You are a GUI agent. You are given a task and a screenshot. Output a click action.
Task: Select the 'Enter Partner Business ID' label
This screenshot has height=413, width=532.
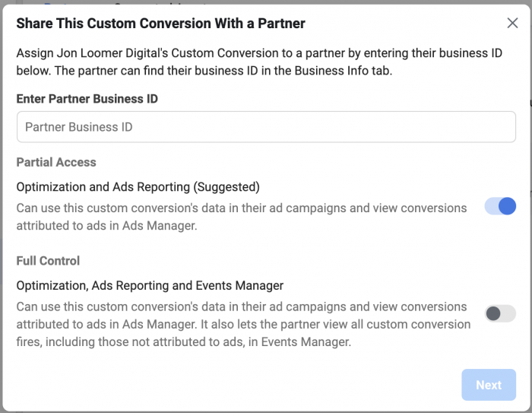pos(87,99)
